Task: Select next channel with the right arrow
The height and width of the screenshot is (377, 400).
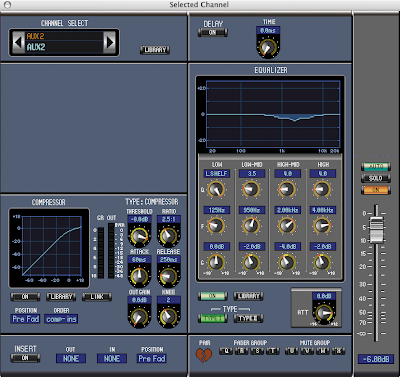Action: tap(110, 42)
